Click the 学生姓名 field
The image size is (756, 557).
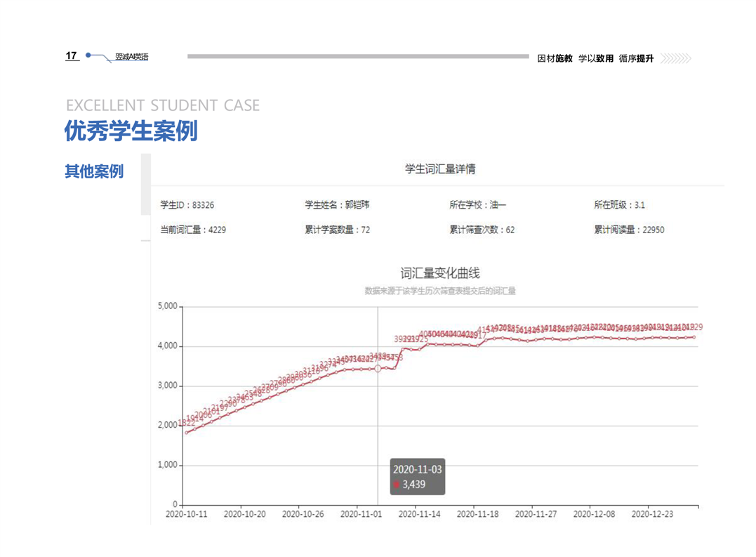point(337,205)
